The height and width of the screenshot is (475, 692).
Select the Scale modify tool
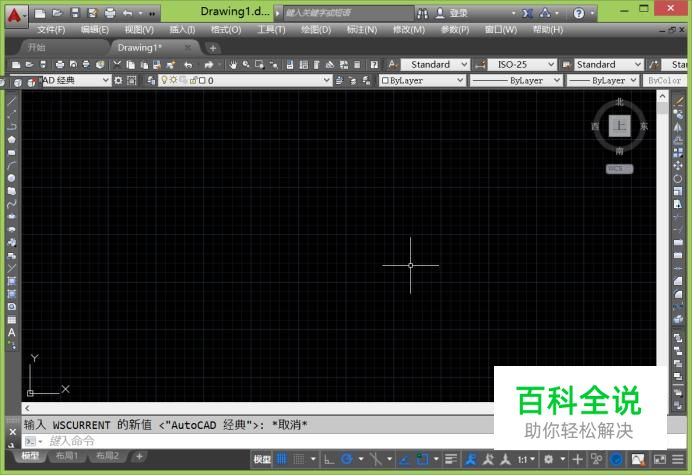(x=678, y=191)
